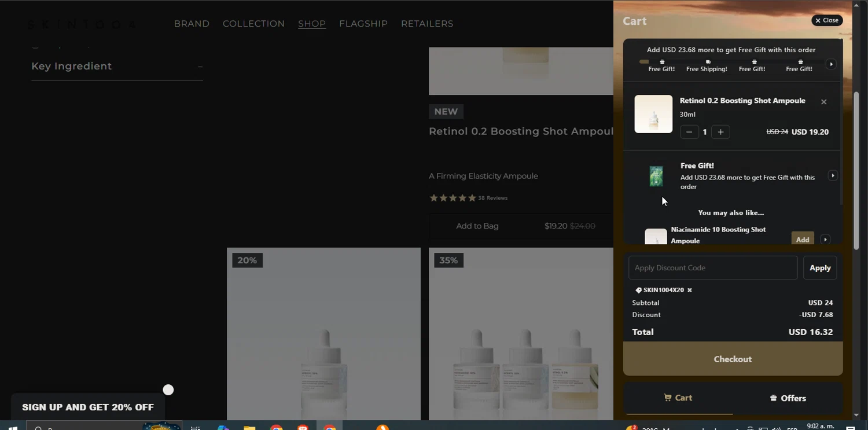Decrease Retinol ampoule quantity
Viewport: 868px width, 430px height.
pyautogui.click(x=689, y=132)
